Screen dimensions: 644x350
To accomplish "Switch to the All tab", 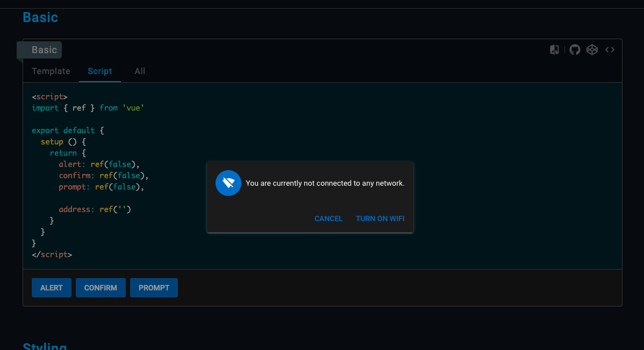I will (140, 71).
